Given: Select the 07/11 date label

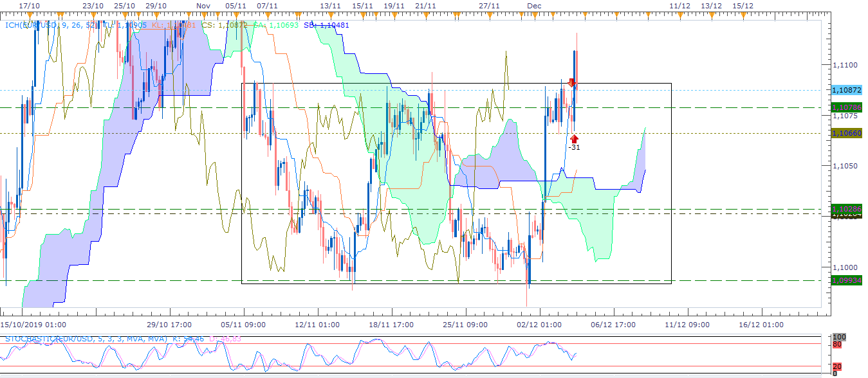Looking at the screenshot, I should (267, 6).
